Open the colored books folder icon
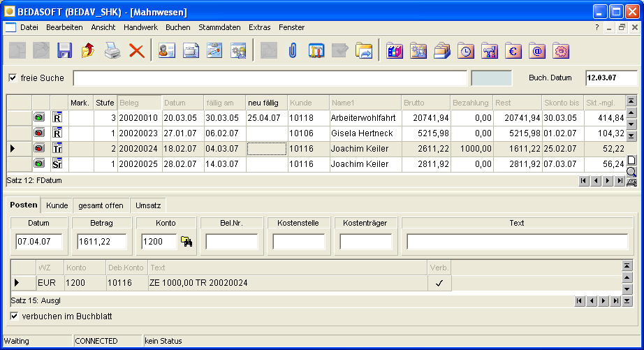644x350 pixels. pyautogui.click(x=394, y=51)
